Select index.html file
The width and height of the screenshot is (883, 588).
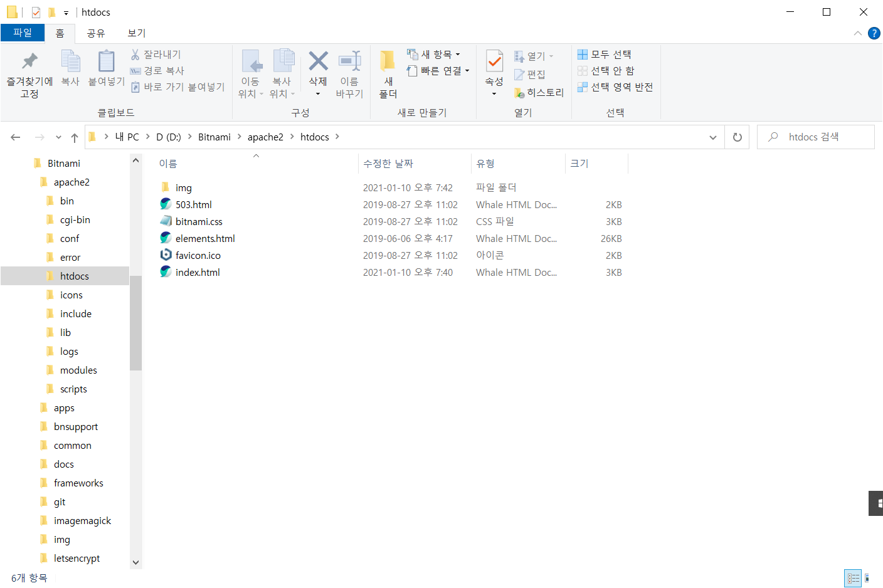[x=198, y=273]
